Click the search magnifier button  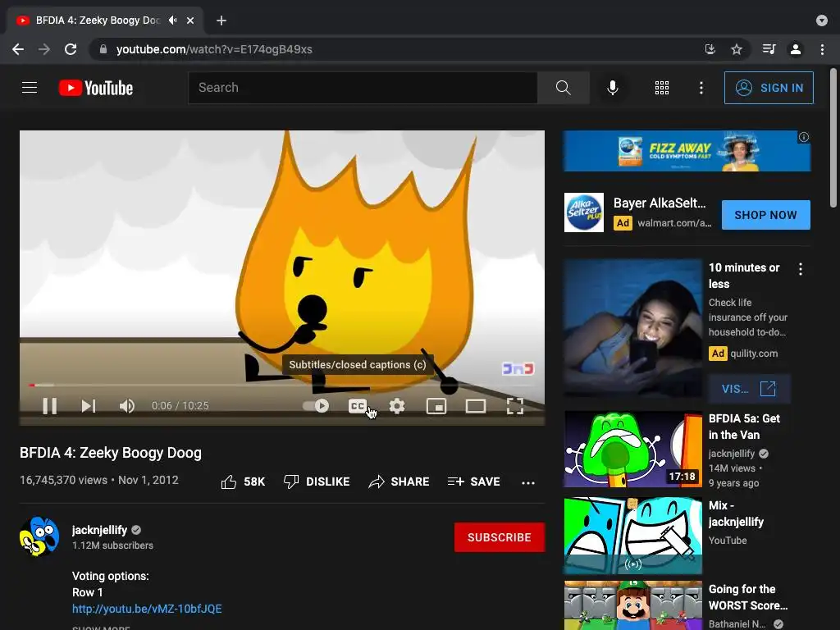point(563,87)
